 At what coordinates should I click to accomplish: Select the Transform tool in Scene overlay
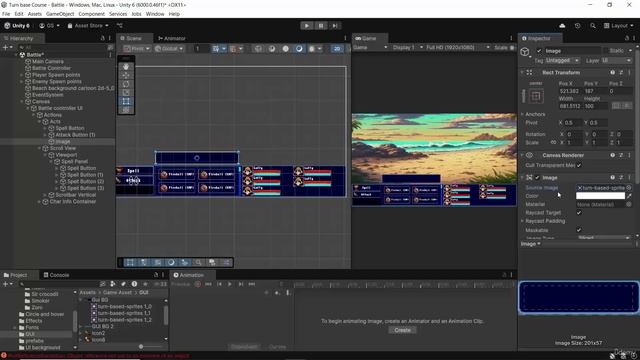[x=126, y=109]
